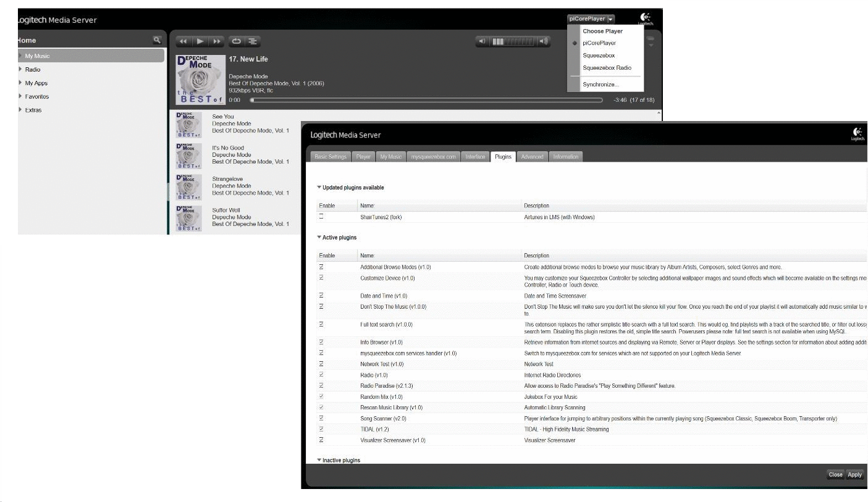Click the rewind/previous track button
868x502 pixels.
click(184, 41)
